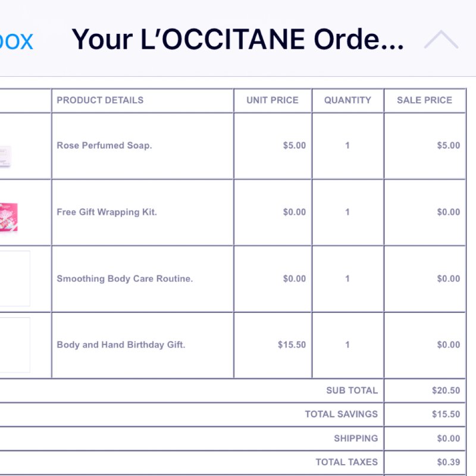Tap the SUB TOTAL amount $20.50
The height and width of the screenshot is (476, 476).
pos(446,390)
